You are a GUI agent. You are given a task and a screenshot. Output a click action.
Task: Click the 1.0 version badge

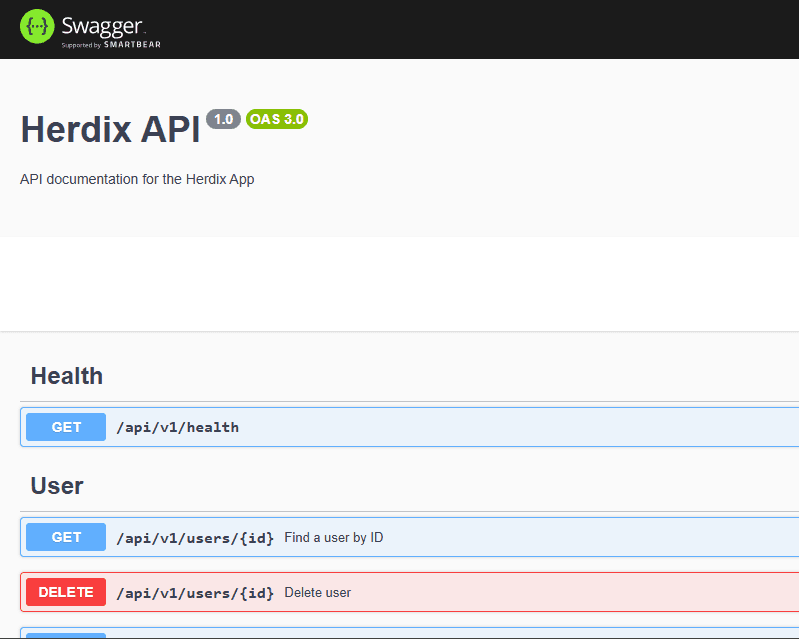click(223, 119)
